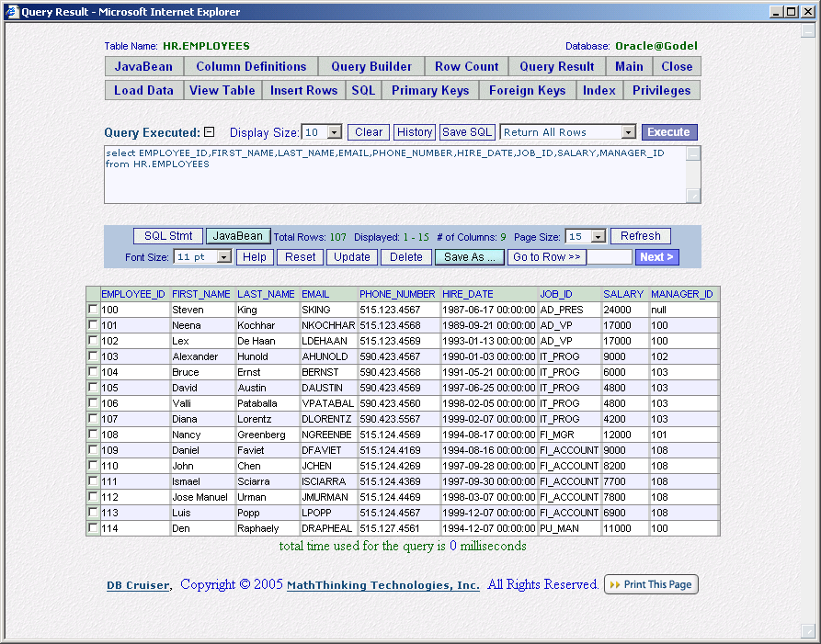The image size is (821, 644).
Task: Clear the query text with Clear button
Action: 369,132
